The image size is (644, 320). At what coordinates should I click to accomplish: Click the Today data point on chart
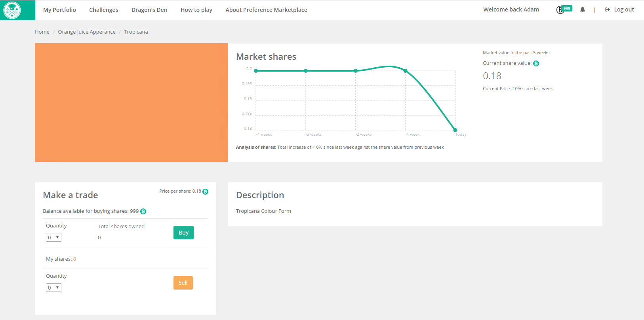click(455, 130)
